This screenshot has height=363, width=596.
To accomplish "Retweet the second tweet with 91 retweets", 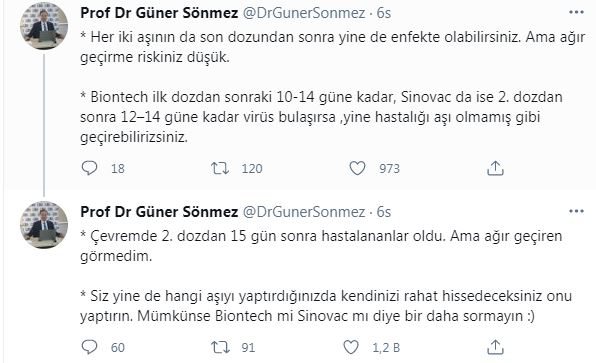I will coord(220,347).
